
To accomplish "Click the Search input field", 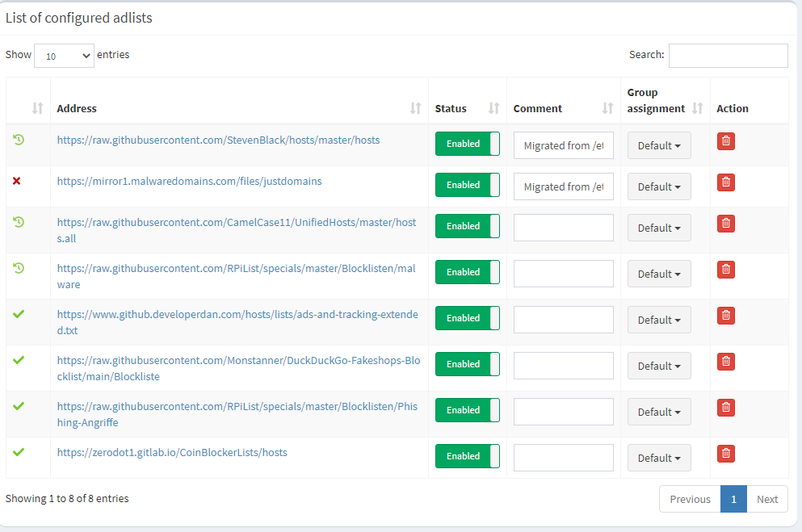I will tap(729, 56).
